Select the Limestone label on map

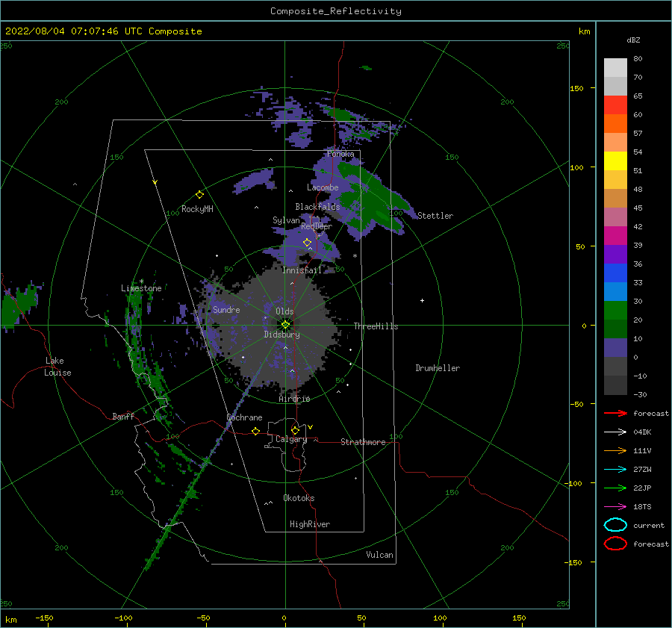coord(141,288)
